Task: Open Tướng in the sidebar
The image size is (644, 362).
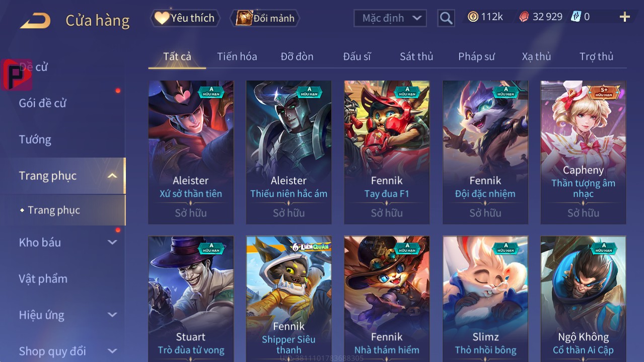Action: (35, 139)
